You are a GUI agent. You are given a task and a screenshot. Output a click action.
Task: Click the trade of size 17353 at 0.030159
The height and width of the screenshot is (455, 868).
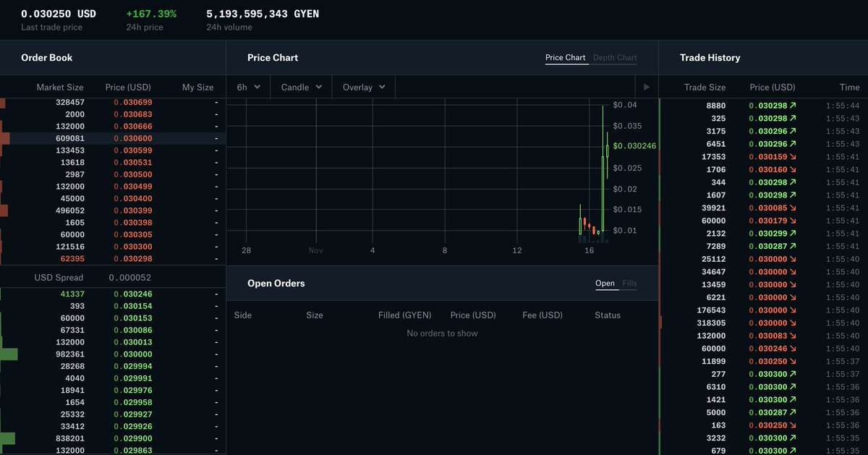click(x=764, y=157)
